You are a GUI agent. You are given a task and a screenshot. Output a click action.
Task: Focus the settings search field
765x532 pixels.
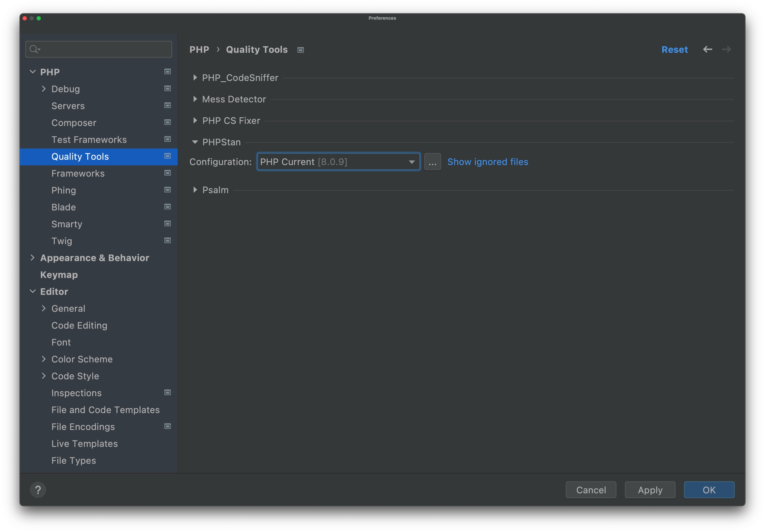(99, 49)
